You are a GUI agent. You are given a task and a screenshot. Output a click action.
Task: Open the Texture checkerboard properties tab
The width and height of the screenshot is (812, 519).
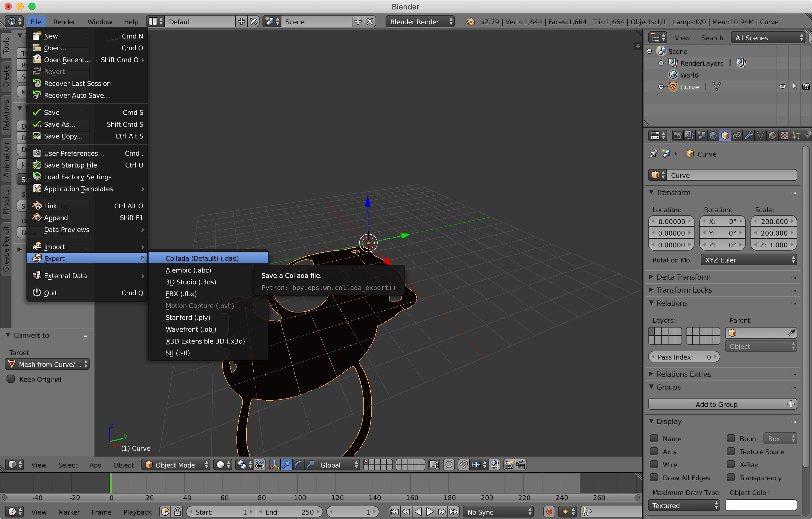click(784, 136)
